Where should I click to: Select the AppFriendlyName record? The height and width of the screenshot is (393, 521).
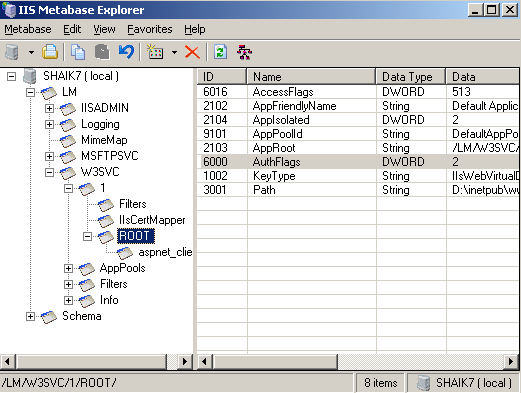click(x=358, y=106)
